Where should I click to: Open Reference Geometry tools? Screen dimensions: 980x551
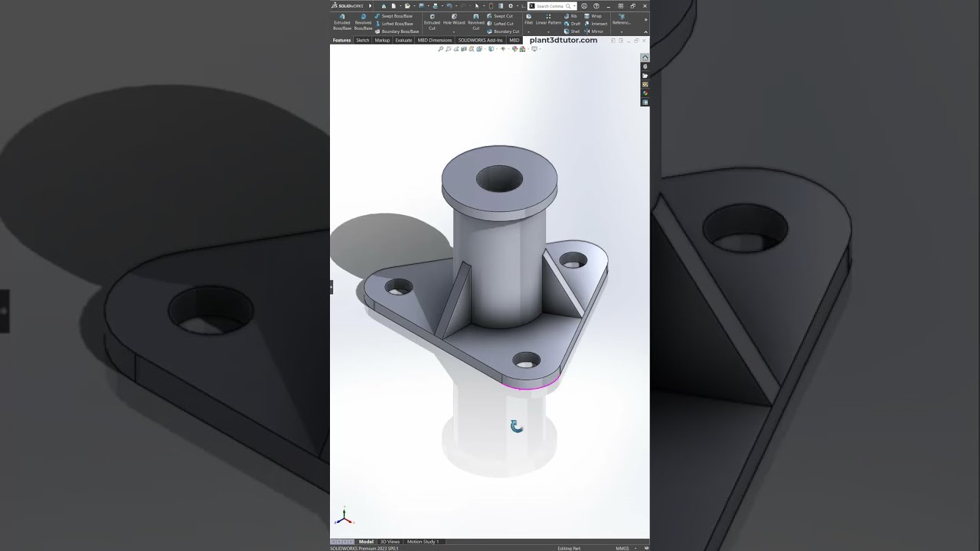pyautogui.click(x=622, y=19)
